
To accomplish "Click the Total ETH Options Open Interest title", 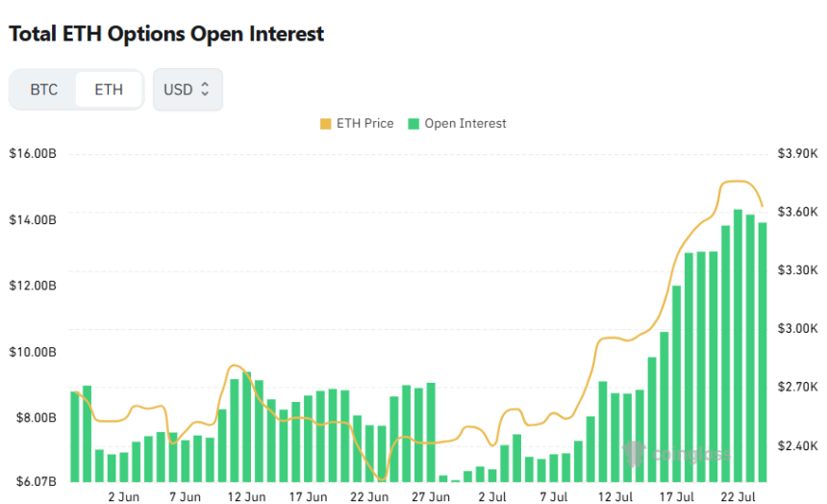I will [166, 34].
